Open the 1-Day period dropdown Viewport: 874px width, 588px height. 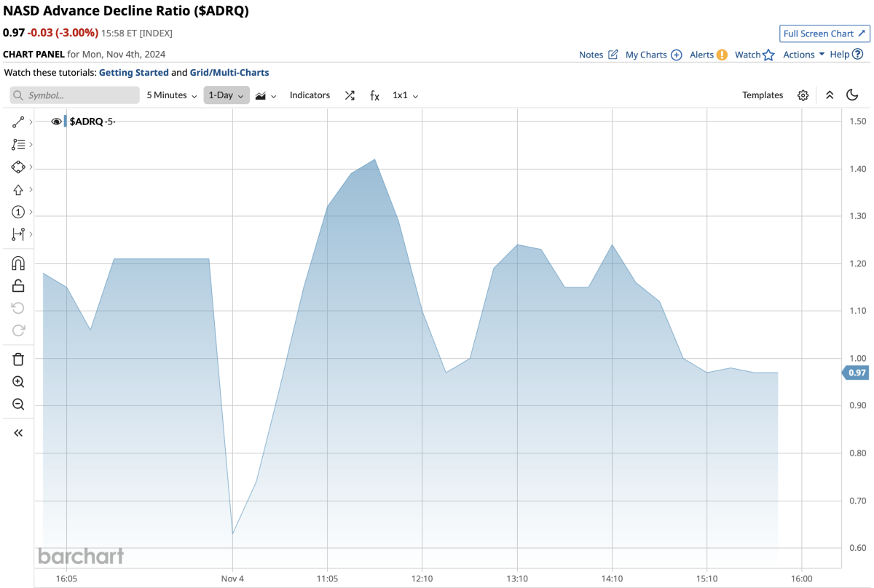tap(226, 95)
